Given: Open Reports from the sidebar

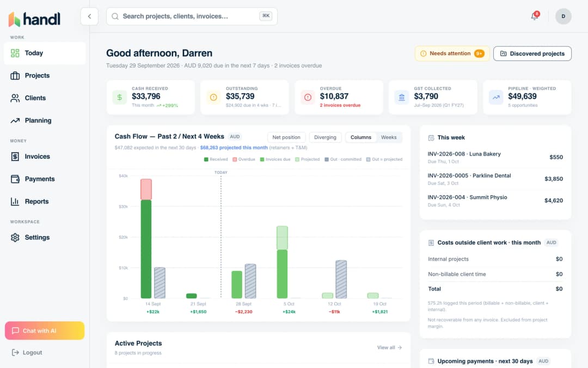Looking at the screenshot, I should pos(45,202).
